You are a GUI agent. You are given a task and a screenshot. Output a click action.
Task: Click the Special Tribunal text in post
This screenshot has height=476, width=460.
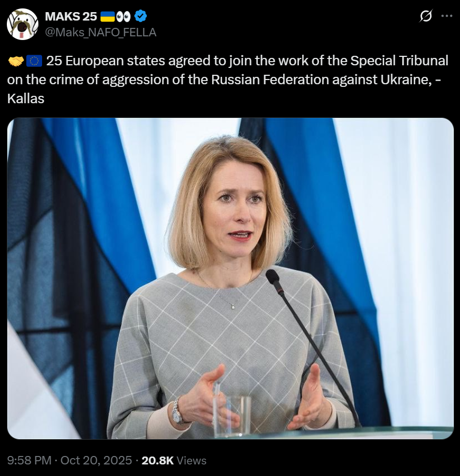(x=399, y=61)
